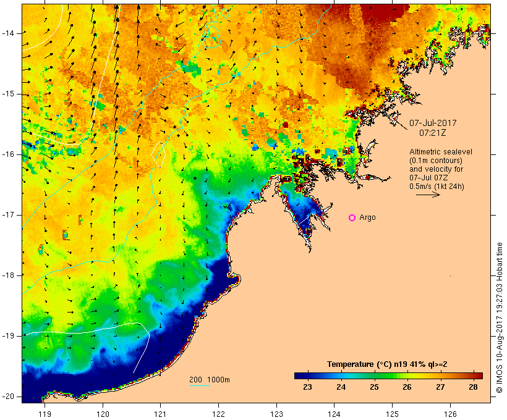Click the Temperature (°C) n19 41% ql>=2 title

point(387,364)
